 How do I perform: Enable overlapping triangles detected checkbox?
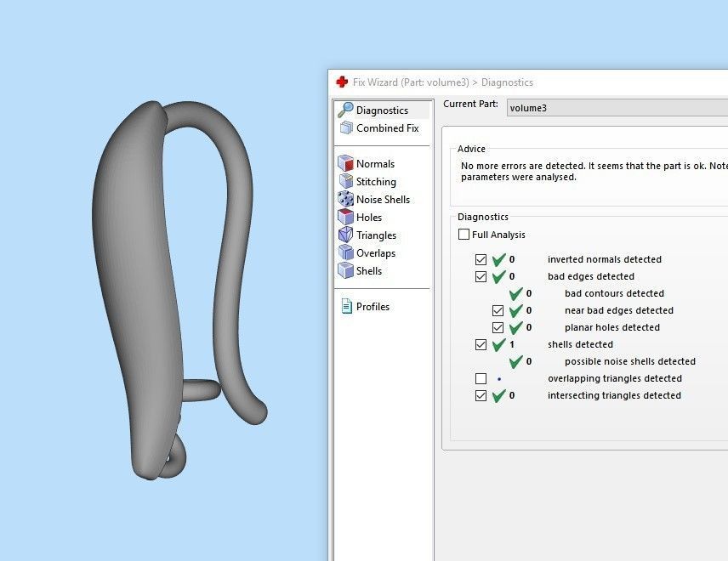coord(481,378)
